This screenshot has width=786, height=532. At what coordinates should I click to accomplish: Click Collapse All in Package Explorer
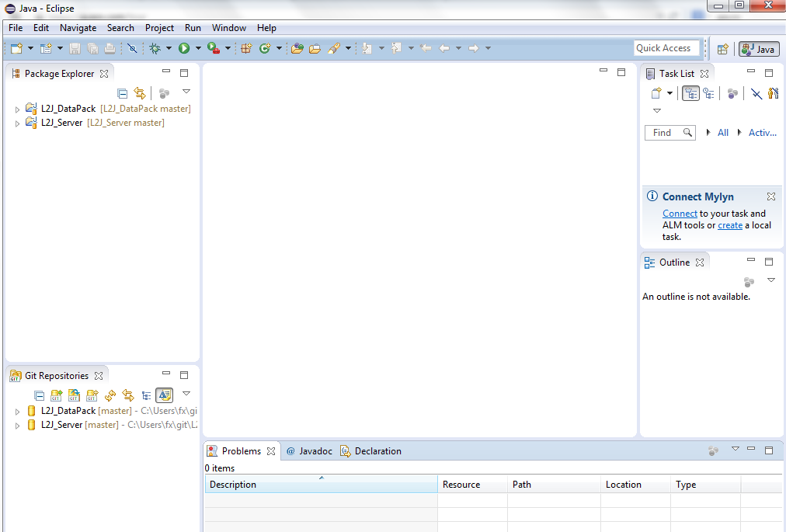coord(122,93)
